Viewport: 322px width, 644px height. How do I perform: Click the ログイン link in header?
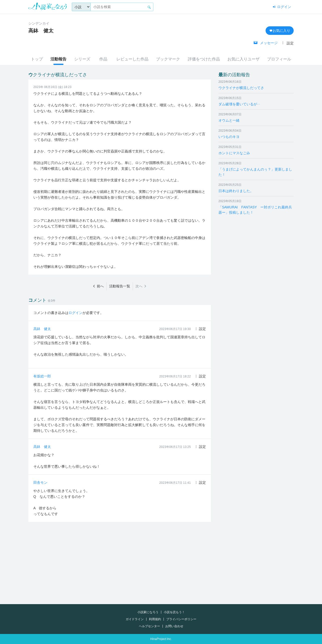(282, 7)
